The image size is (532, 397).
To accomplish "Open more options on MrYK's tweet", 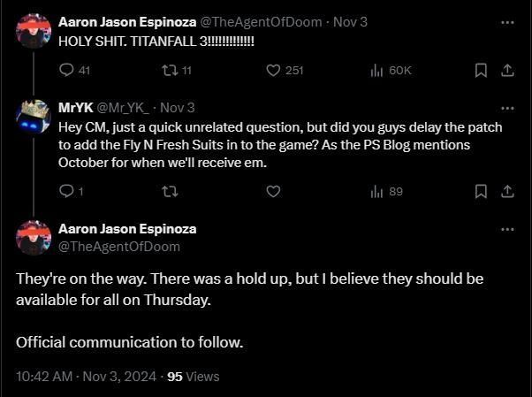I will click(507, 107).
